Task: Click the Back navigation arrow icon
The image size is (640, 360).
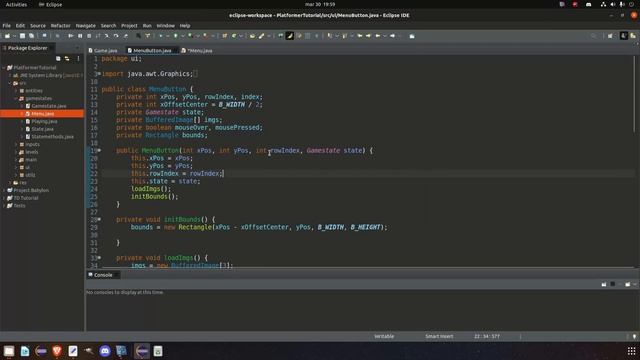Action: coord(378,36)
